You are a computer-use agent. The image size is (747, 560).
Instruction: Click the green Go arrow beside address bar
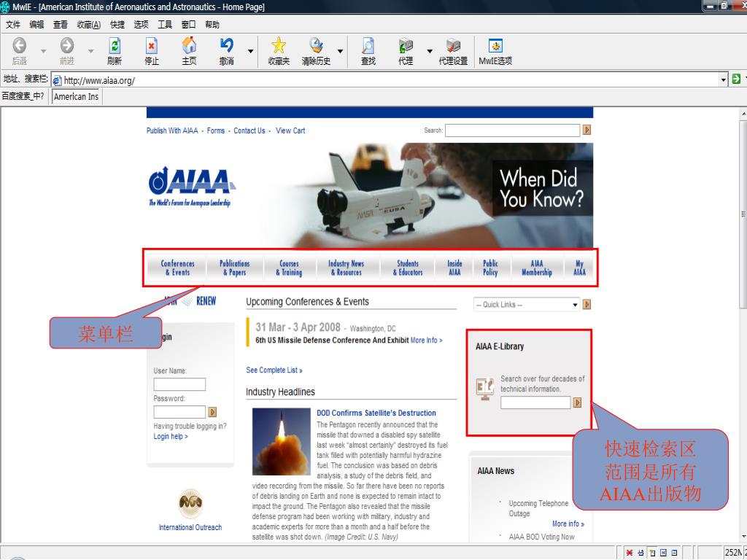coord(736,79)
